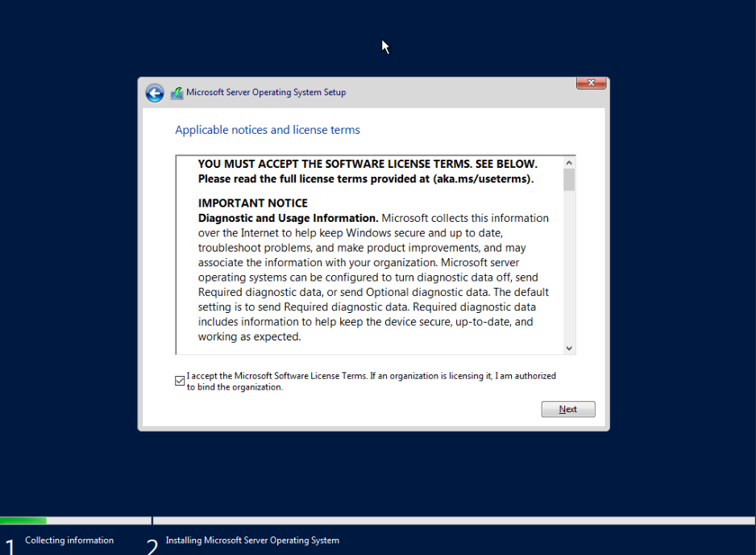Click the license scrollbar thumb
This screenshot has height=555, width=756.
pyautogui.click(x=569, y=180)
